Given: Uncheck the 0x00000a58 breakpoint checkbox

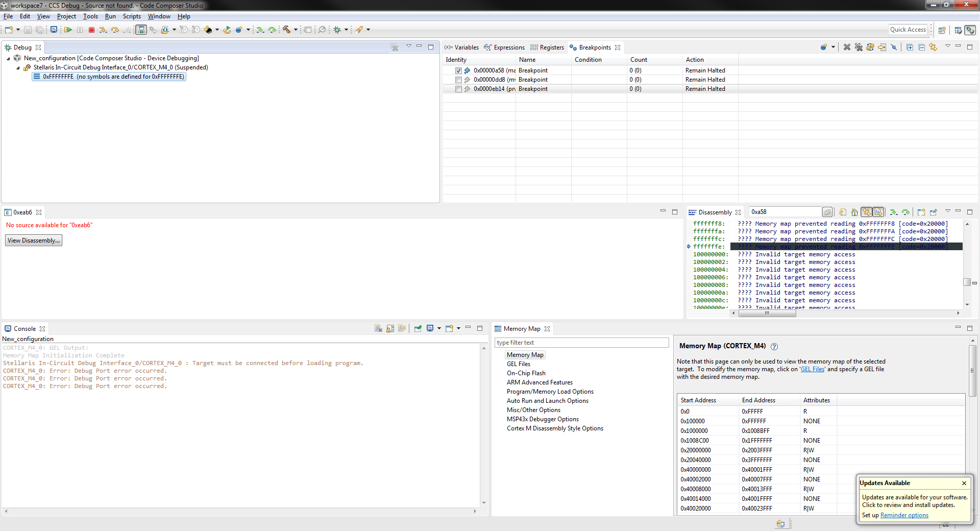Looking at the screenshot, I should click(458, 70).
